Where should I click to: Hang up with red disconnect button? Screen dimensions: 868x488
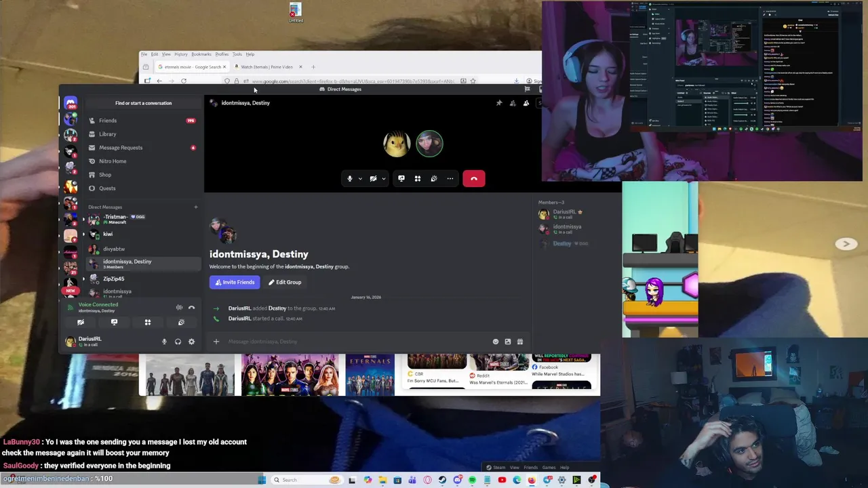click(x=474, y=179)
